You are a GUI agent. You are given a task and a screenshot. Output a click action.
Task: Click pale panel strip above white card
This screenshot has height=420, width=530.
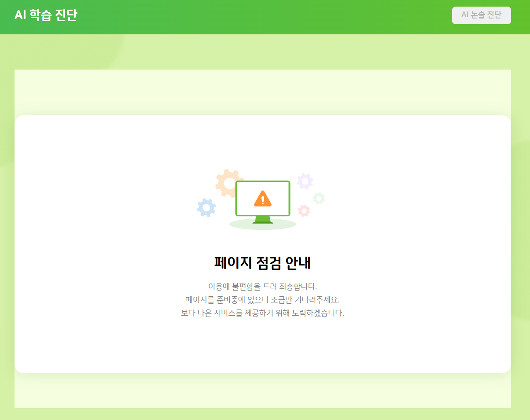point(263,92)
